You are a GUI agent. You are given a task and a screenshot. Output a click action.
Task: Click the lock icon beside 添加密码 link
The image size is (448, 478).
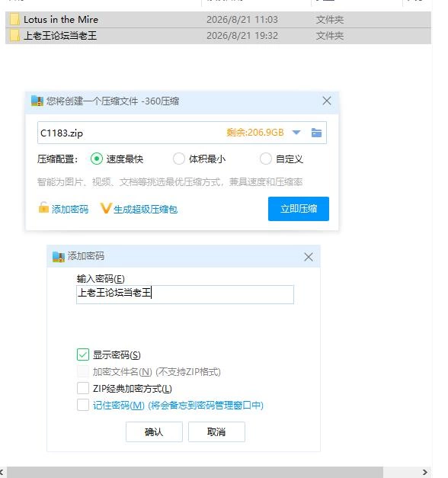tap(43, 208)
